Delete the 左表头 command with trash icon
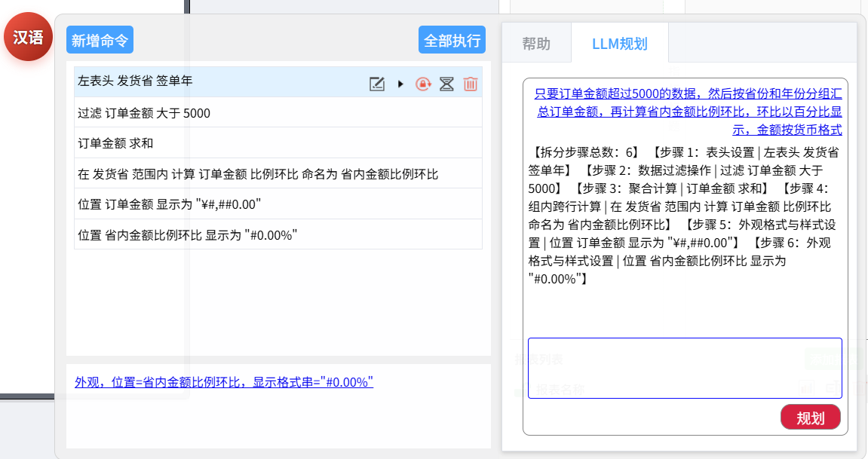 click(x=470, y=84)
